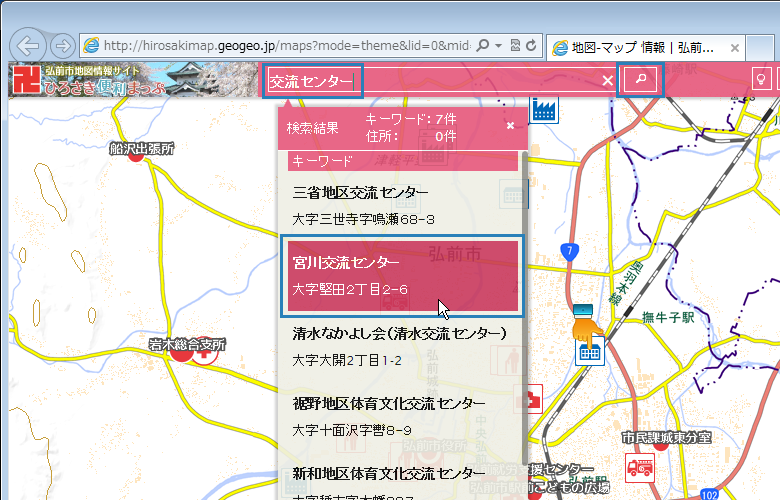Click the 市民課城東分室 map label

[x=667, y=438]
